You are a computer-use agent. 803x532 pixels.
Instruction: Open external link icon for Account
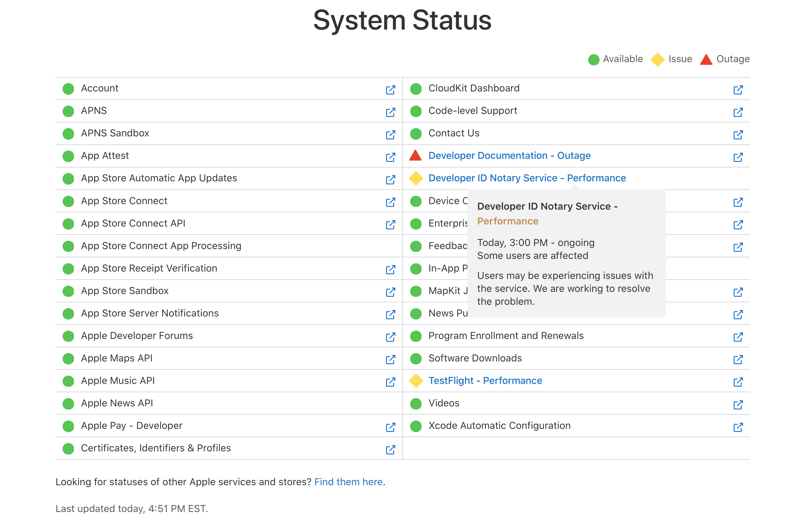(390, 90)
